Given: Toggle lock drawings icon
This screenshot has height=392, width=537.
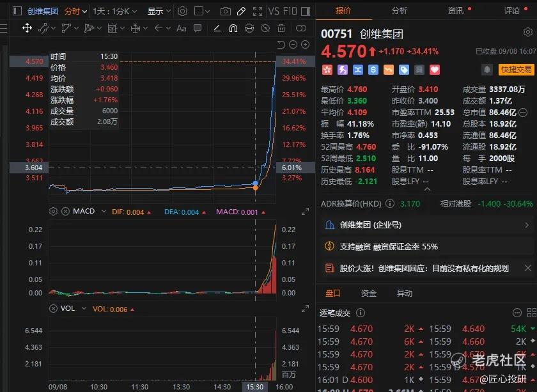Looking at the screenshot, I should pos(249,28).
